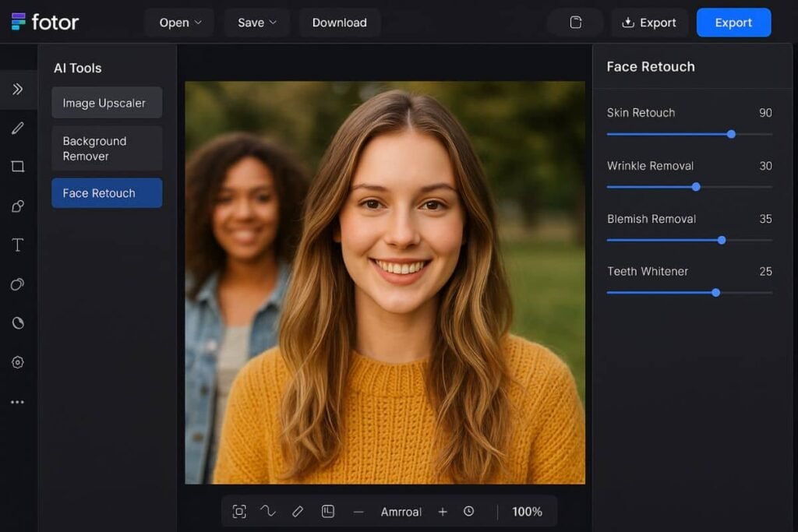
Task: Collapse the tools sidebar with the chevron
Action: coord(17,90)
